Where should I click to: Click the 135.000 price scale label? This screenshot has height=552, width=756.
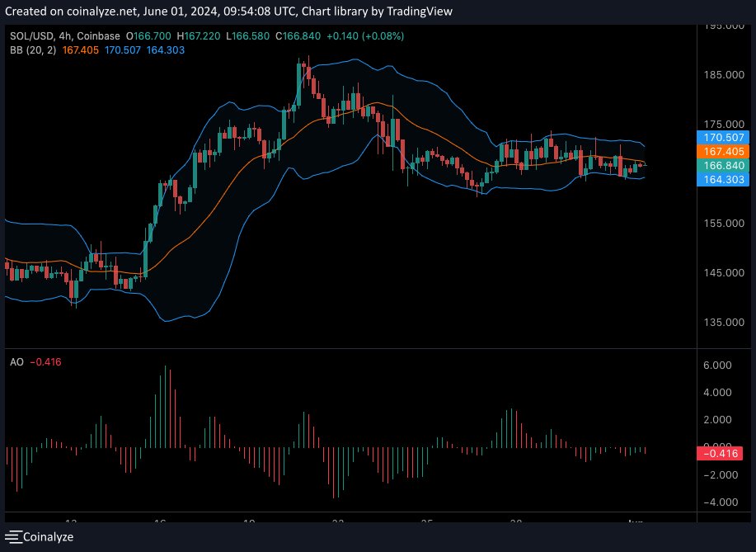(x=725, y=323)
